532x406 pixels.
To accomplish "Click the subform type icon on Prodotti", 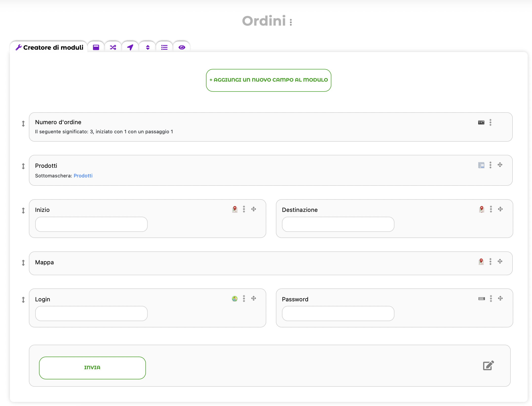I will tap(481, 165).
